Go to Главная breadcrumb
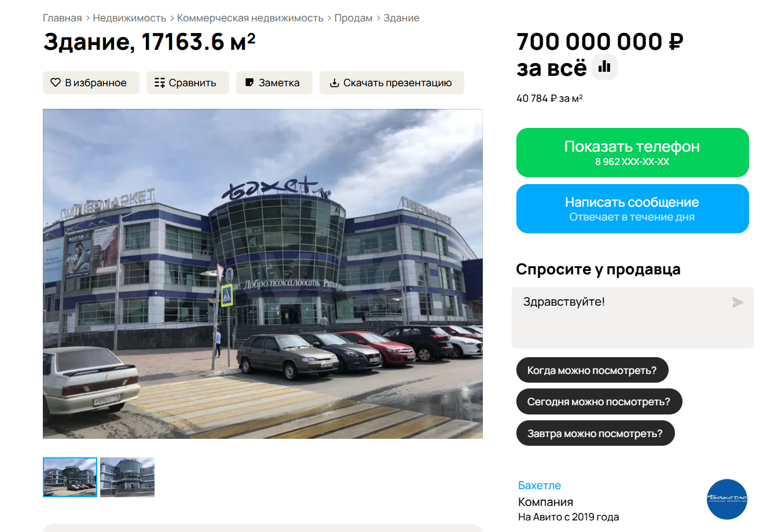This screenshot has width=767, height=532. point(63,18)
